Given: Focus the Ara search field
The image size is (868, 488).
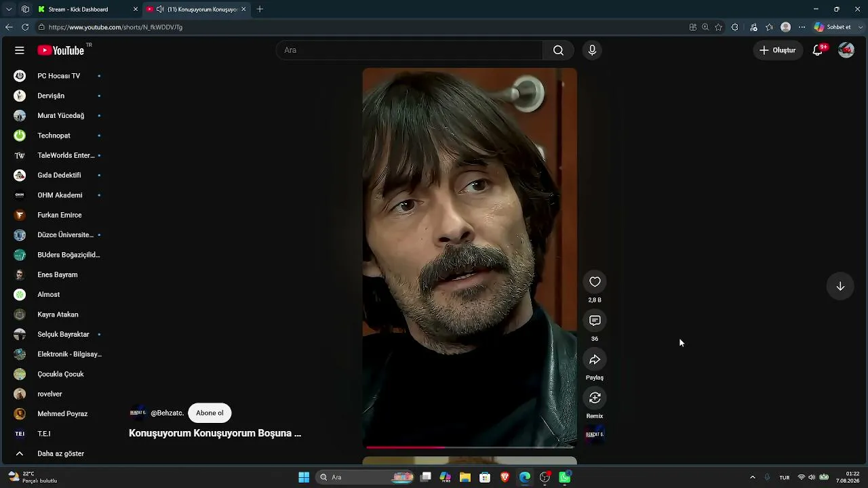Looking at the screenshot, I should (x=410, y=50).
